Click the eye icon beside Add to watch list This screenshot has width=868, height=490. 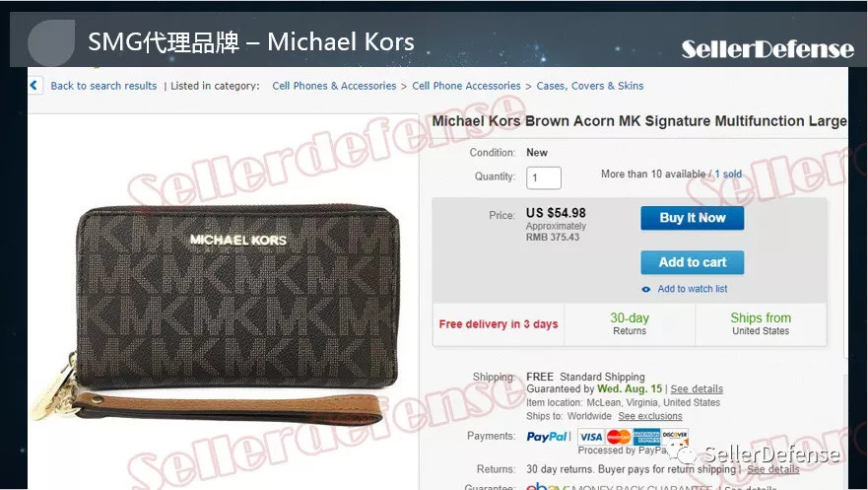[x=645, y=289]
